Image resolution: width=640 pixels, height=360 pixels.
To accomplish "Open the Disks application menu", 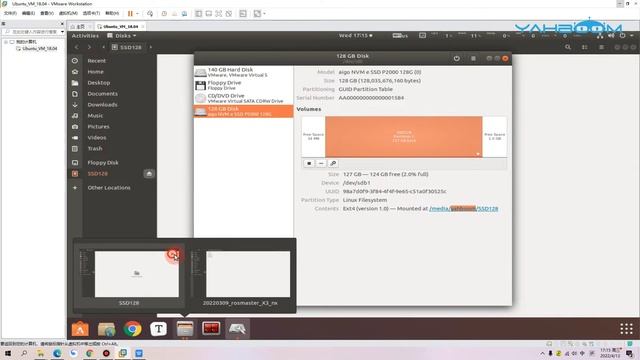I will tap(122, 36).
